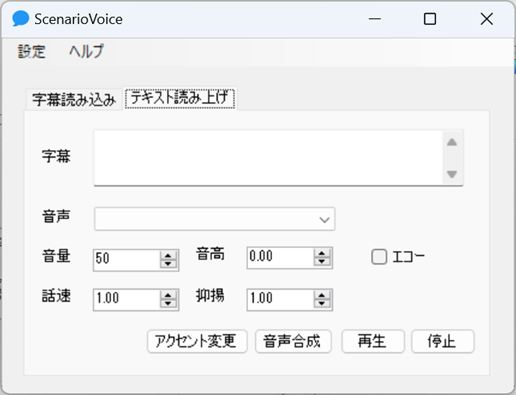The image size is (516, 395).
Task: Click the 音声合成 button
Action: click(293, 341)
